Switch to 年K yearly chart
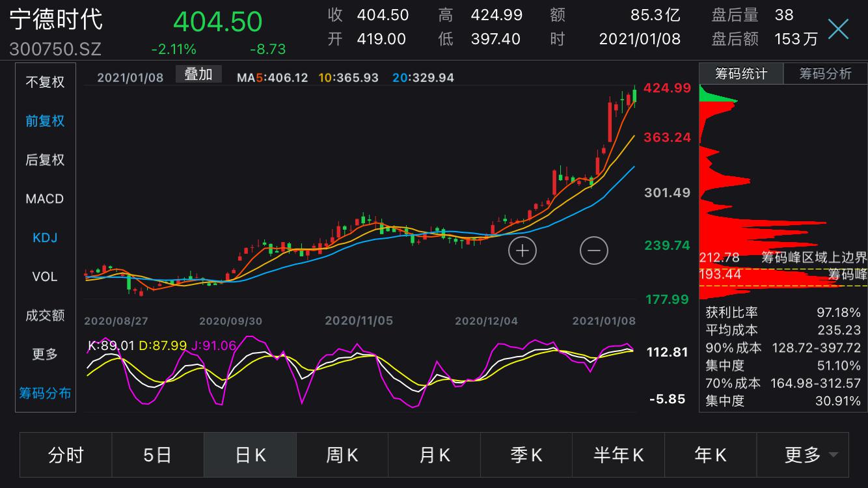Screen dimensions: 868x488 711,455
